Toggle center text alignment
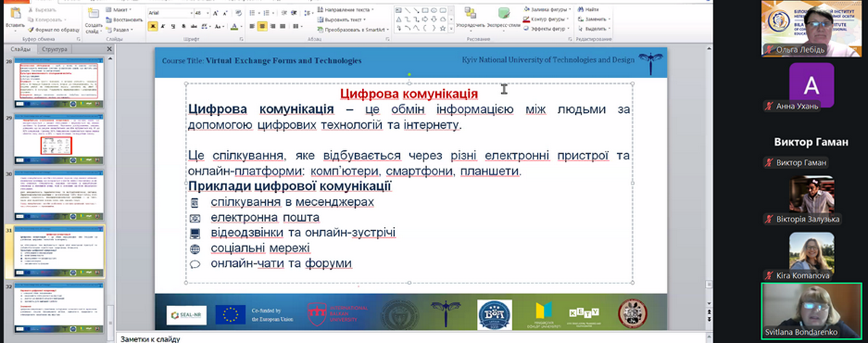868x343 pixels. (263, 26)
